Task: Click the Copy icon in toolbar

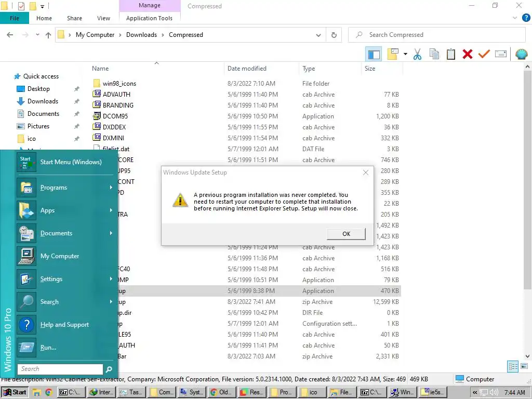Action: pyautogui.click(x=434, y=54)
